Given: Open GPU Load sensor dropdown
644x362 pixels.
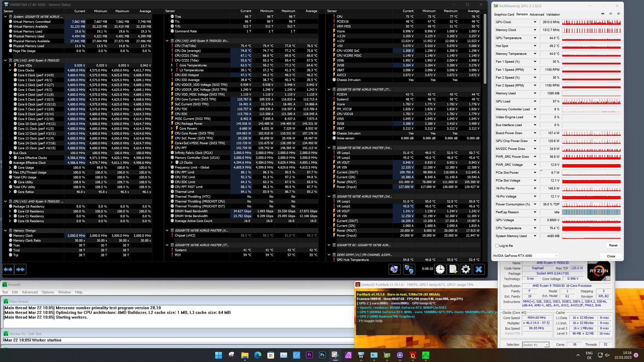Looking at the screenshot, I should click(x=535, y=101).
